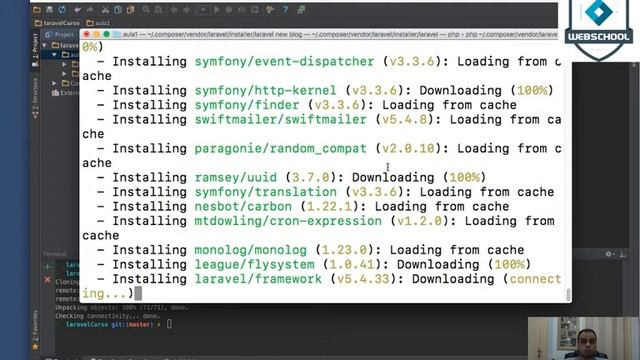Click symfony/event-dispatcher package name
The width and height of the screenshot is (640, 360).
pyautogui.click(x=284, y=62)
